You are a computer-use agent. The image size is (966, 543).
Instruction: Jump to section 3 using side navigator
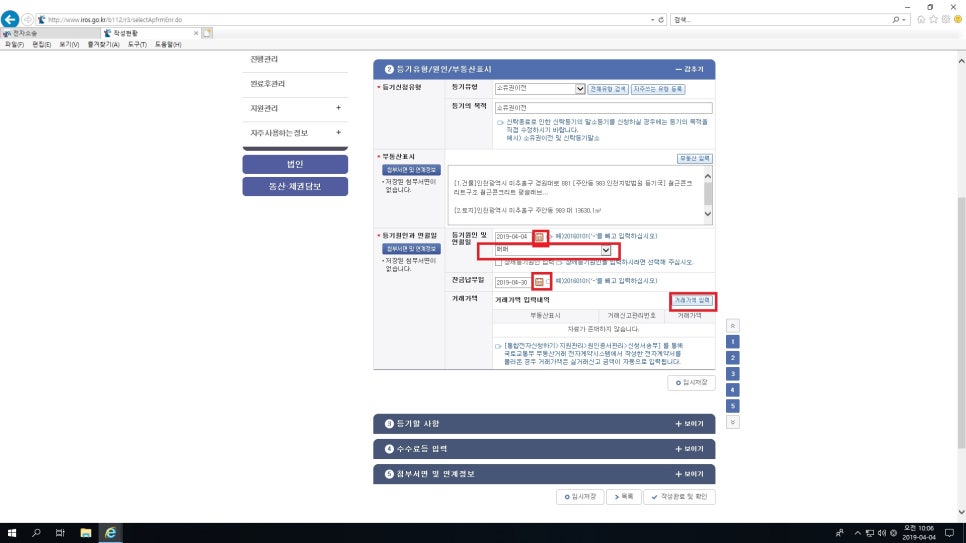tap(733, 374)
